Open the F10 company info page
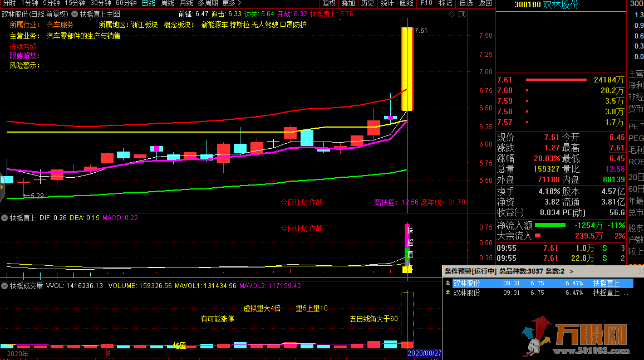 426,3
